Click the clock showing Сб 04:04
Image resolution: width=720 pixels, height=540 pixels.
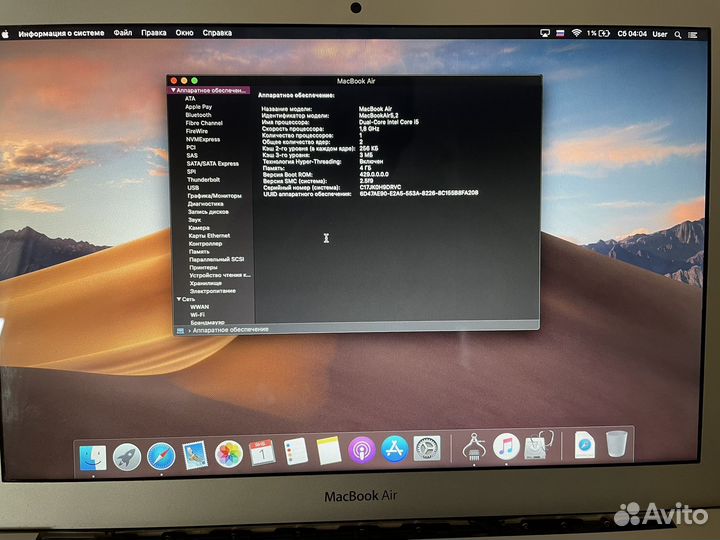click(x=632, y=34)
